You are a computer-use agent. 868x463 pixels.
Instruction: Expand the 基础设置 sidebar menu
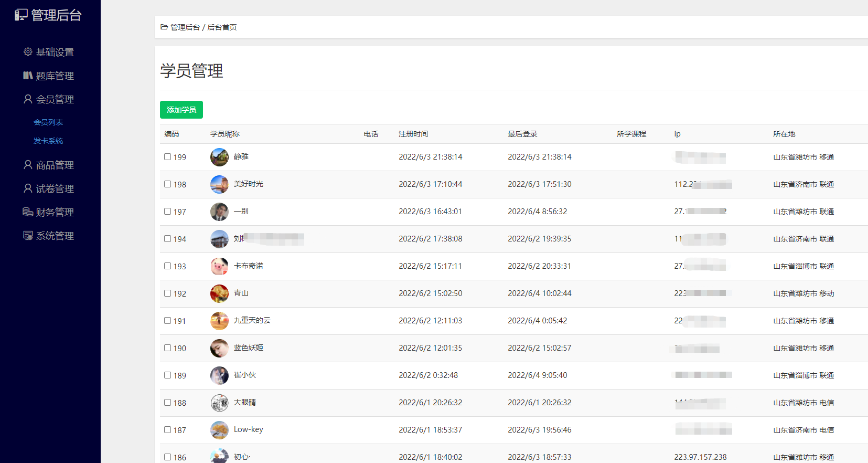pyautogui.click(x=55, y=52)
